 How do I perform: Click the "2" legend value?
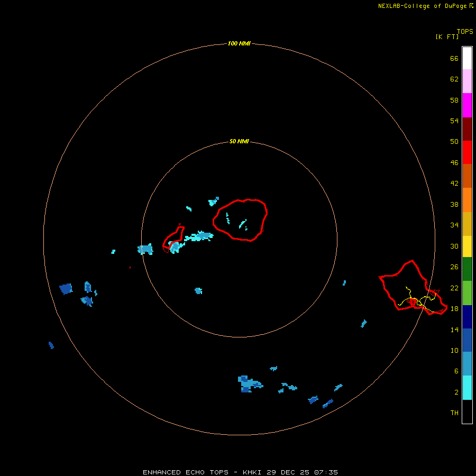(456, 392)
